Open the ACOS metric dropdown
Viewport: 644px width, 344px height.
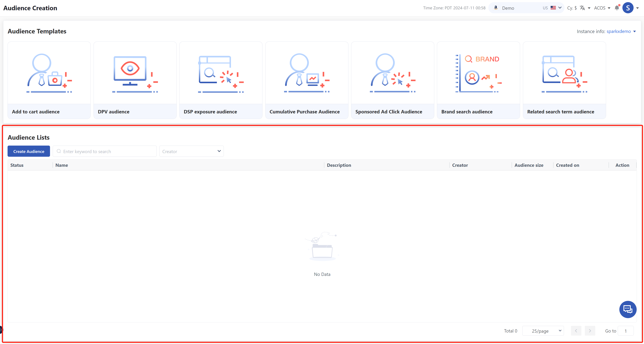coord(602,8)
